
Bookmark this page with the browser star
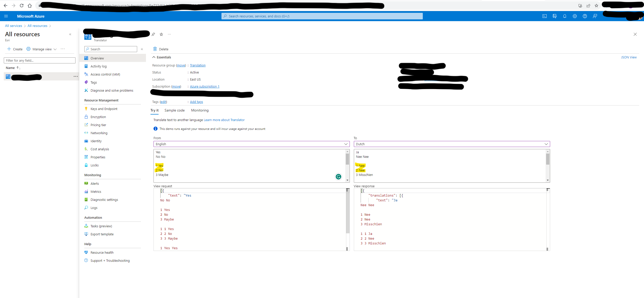coord(596,6)
